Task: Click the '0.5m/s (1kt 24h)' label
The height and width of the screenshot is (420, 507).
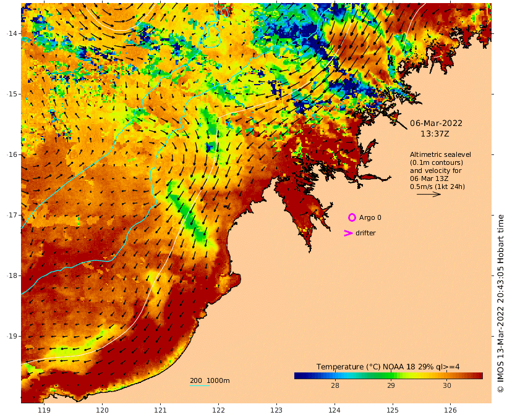Action: [438, 187]
